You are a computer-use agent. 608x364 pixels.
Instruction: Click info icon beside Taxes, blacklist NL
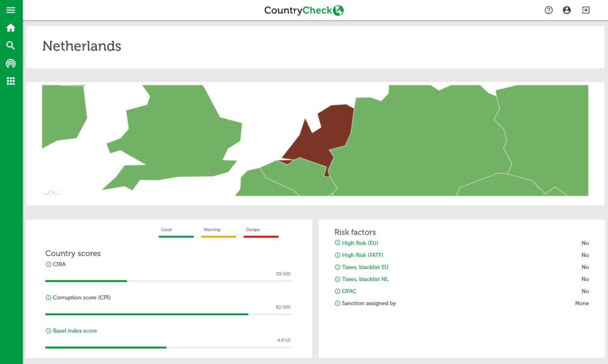[x=337, y=279]
